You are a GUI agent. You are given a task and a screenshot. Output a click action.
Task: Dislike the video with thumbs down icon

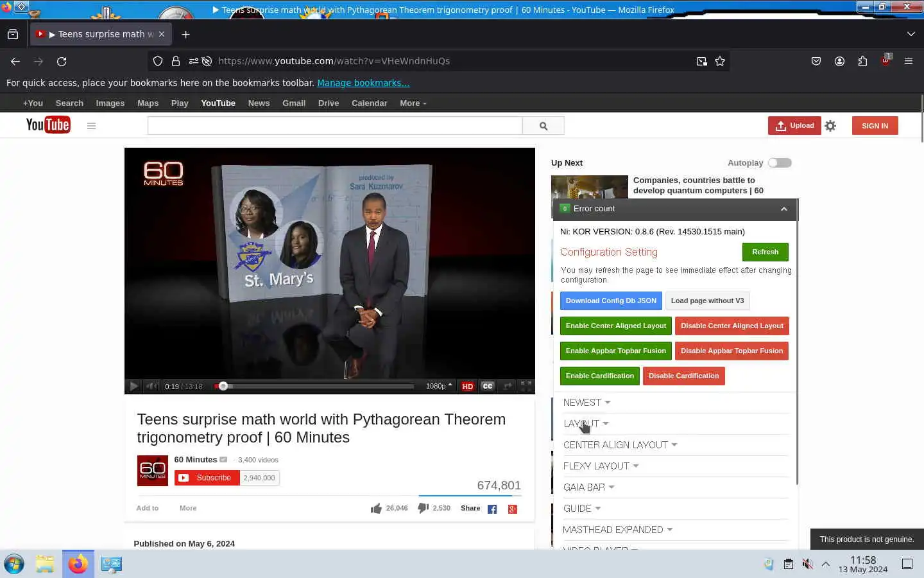(x=423, y=508)
